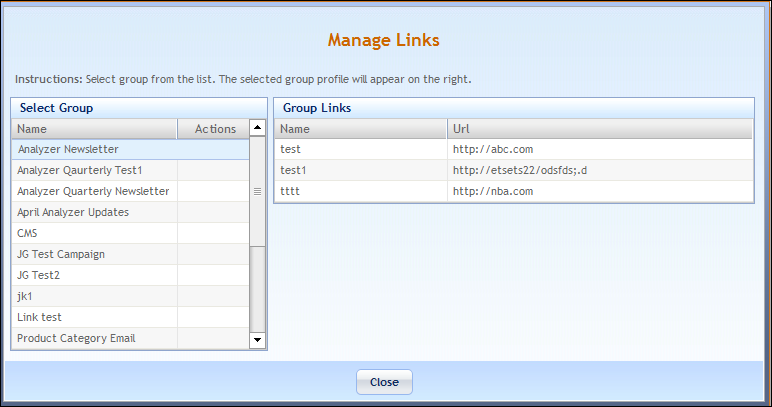This screenshot has height=407, width=772.
Task: Select April Analyzer Updates group
Action: pos(130,213)
